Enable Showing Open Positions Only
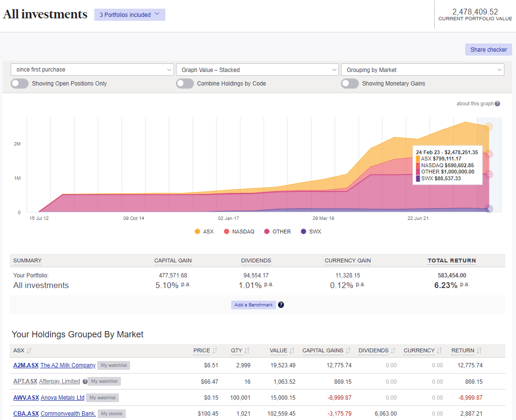Screen dimensions: 516x420 point(19,83)
